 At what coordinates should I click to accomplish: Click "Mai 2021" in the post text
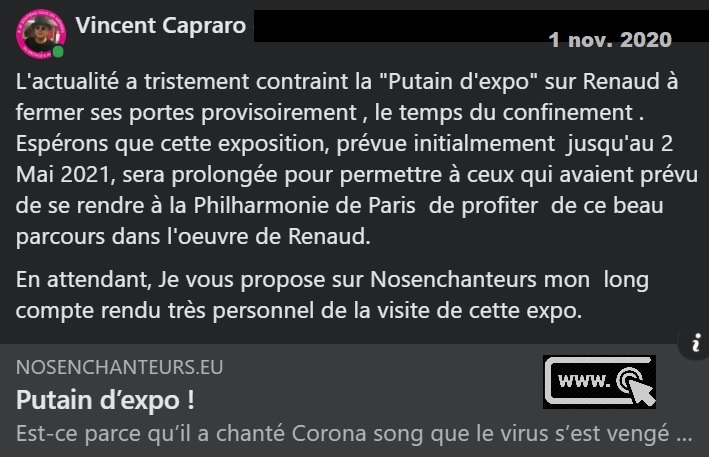pyautogui.click(x=63, y=174)
